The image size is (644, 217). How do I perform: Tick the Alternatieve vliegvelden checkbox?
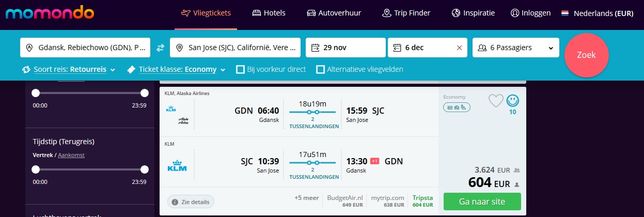click(x=320, y=69)
